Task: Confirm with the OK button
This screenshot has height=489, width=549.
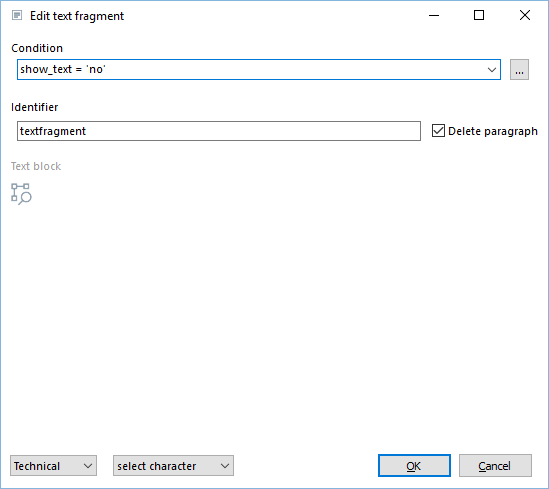Action: [x=414, y=466]
